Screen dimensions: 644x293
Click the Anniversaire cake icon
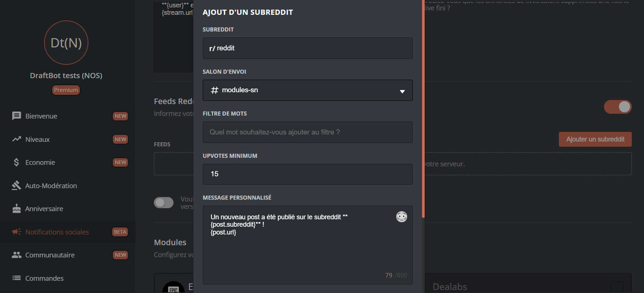(x=16, y=209)
